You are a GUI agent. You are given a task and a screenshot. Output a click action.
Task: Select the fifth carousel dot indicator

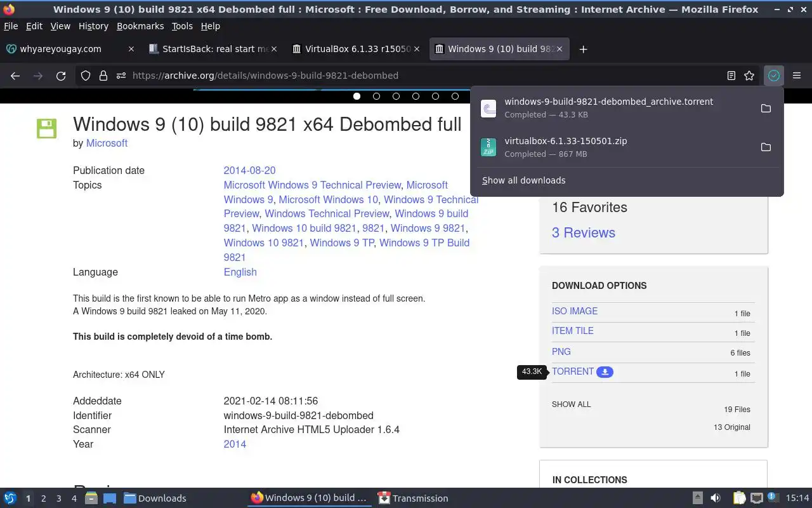[435, 97]
